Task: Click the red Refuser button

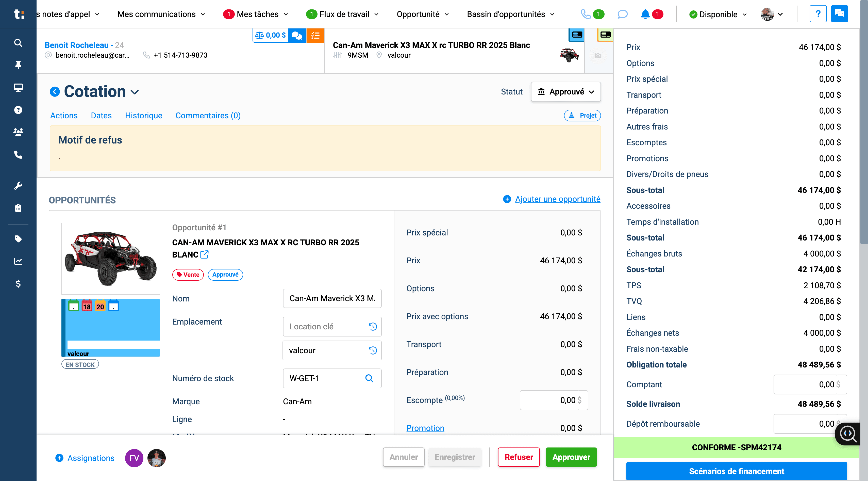Action: (x=519, y=457)
